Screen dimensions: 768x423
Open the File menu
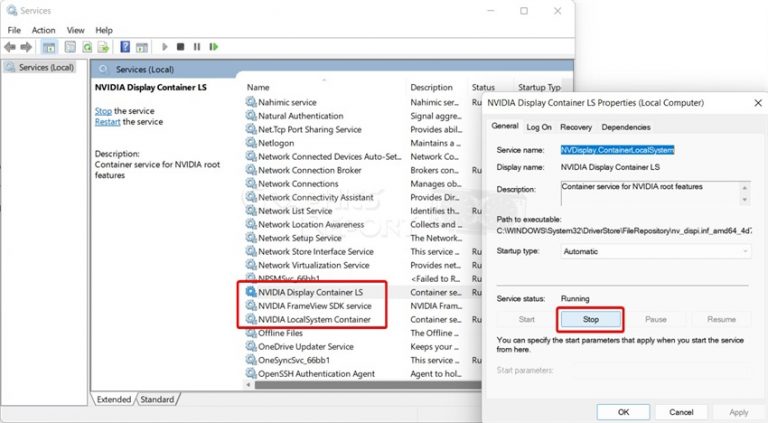point(14,30)
